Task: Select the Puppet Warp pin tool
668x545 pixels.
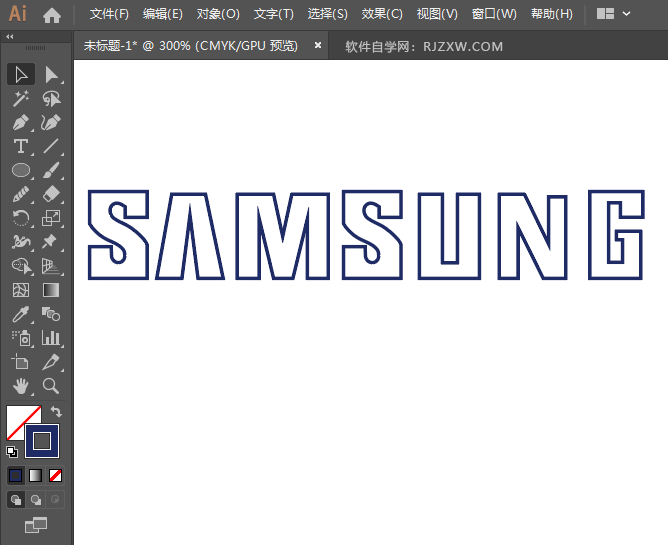Action: [x=51, y=242]
